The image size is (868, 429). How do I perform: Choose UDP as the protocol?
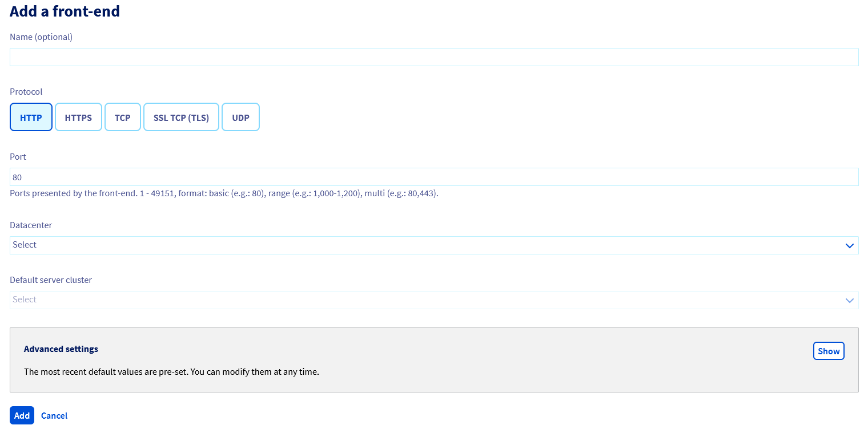240,117
